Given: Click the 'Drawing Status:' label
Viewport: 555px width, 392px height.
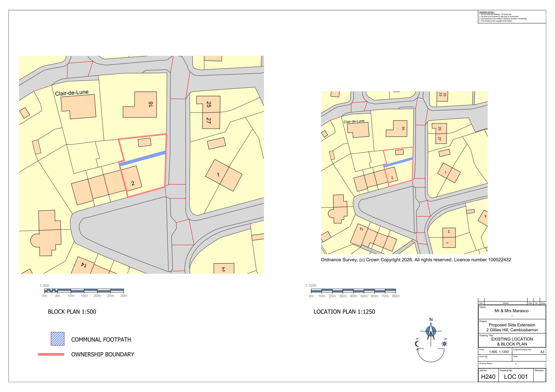Looking at the screenshot, I should [x=486, y=363].
